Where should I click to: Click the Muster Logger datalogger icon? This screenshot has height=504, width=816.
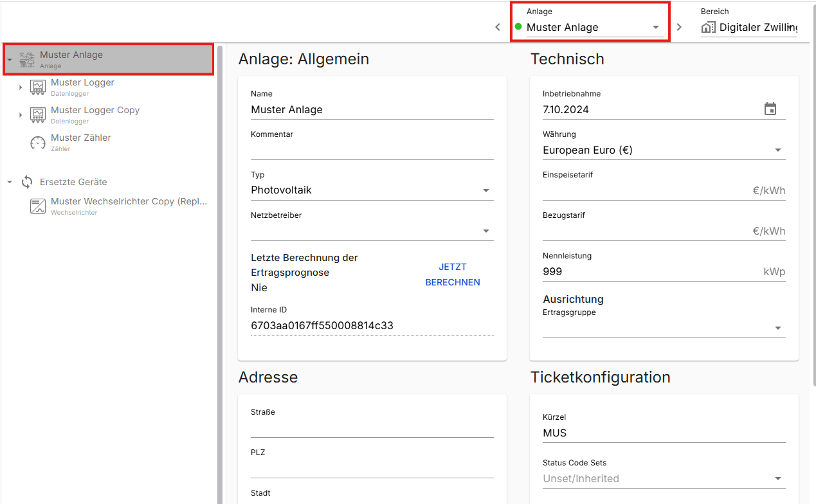(x=38, y=87)
